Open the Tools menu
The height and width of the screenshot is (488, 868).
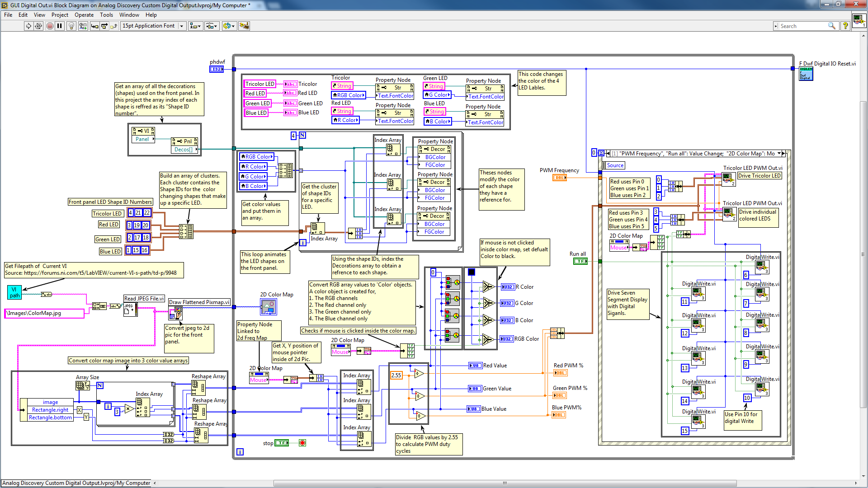107,15
